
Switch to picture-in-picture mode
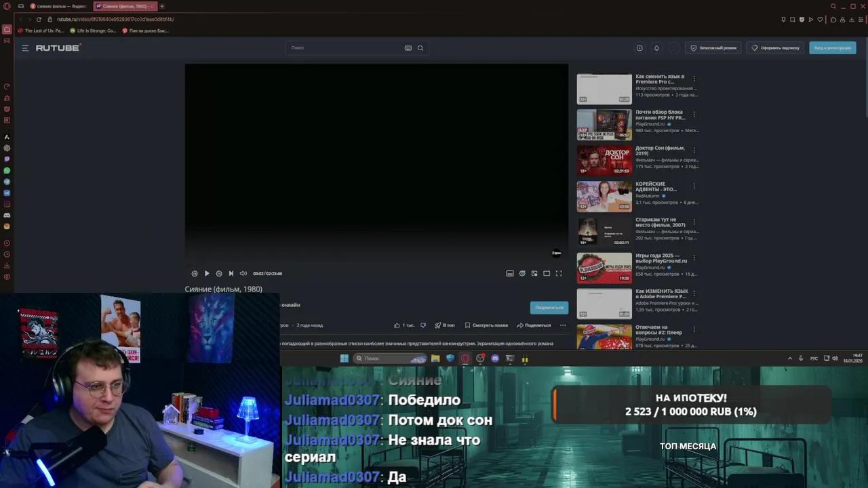(x=534, y=273)
